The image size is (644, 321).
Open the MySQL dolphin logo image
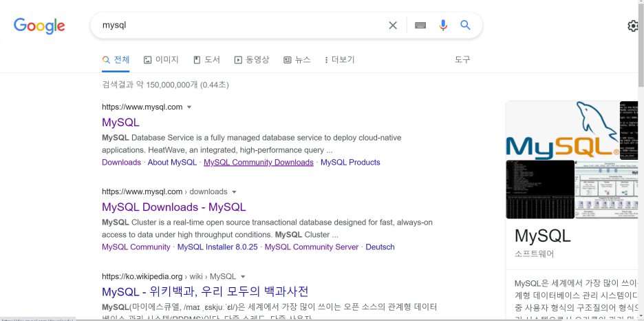pyautogui.click(x=562, y=130)
